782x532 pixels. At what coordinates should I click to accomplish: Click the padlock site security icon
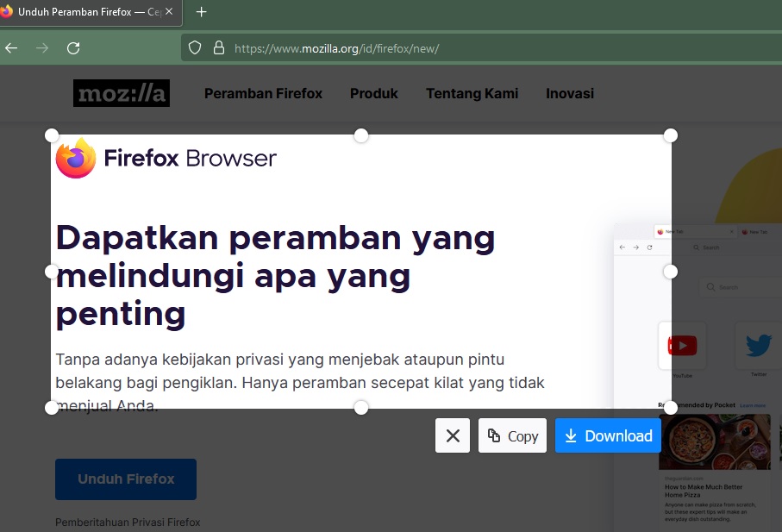(x=218, y=48)
